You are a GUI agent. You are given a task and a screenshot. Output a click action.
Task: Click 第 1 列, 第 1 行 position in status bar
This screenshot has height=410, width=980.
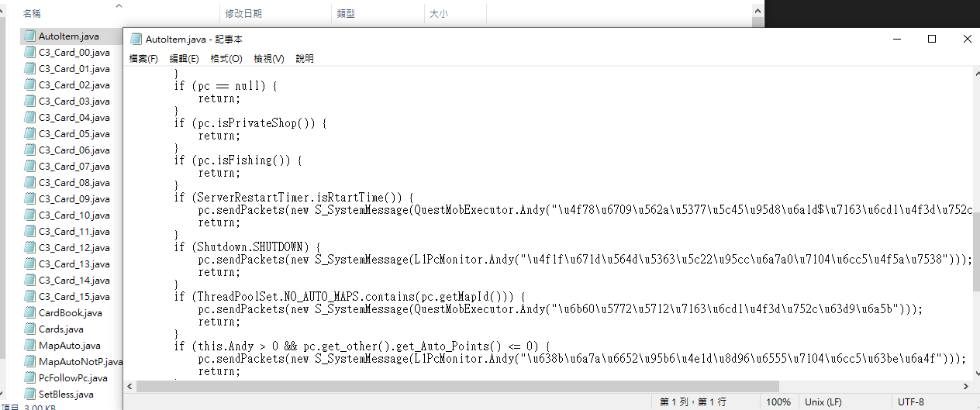(x=693, y=401)
